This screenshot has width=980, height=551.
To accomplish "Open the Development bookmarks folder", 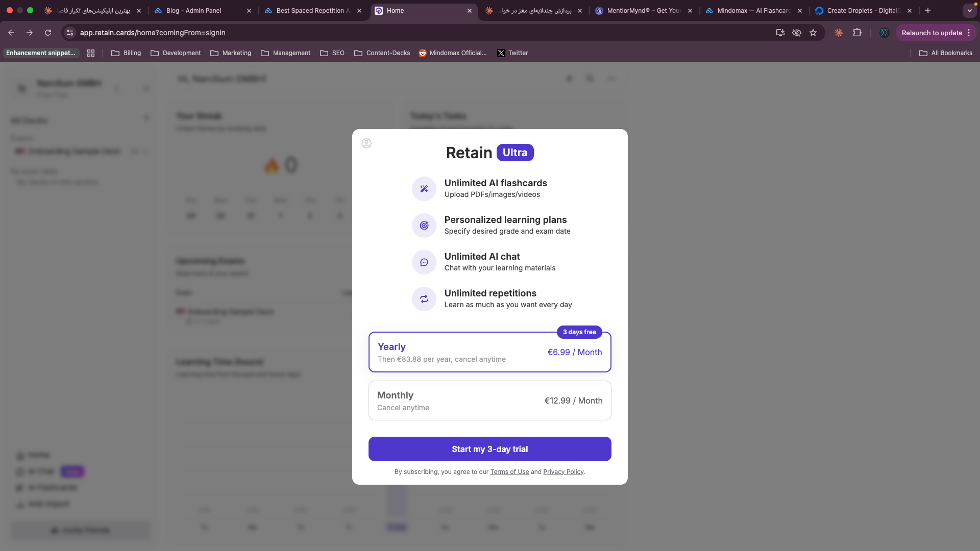I will pyautogui.click(x=176, y=53).
